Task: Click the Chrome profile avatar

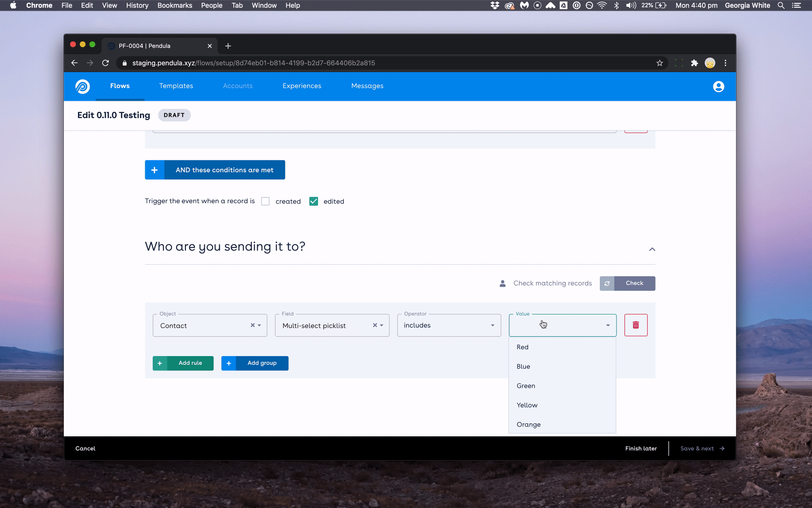Action: 710,63
